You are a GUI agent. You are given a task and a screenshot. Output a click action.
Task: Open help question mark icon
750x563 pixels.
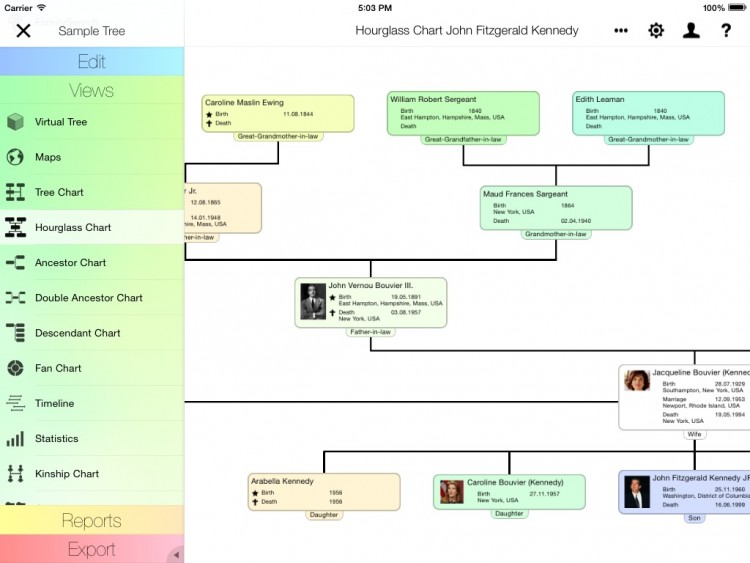(726, 31)
